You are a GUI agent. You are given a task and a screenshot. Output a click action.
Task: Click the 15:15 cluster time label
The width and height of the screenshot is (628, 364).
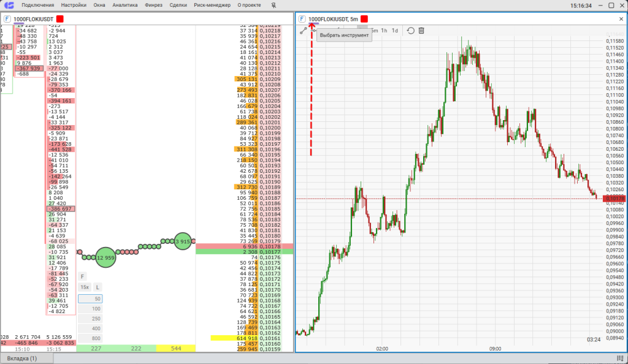tap(54, 349)
